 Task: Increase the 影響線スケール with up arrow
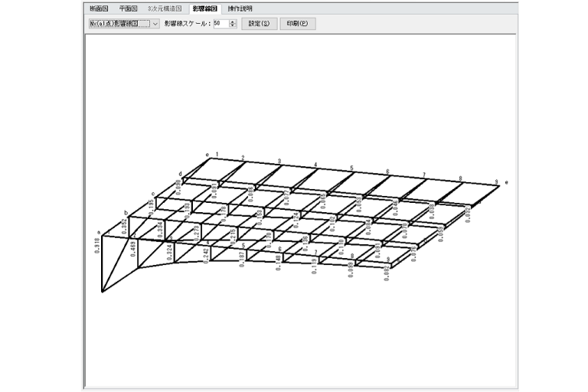(x=233, y=21)
